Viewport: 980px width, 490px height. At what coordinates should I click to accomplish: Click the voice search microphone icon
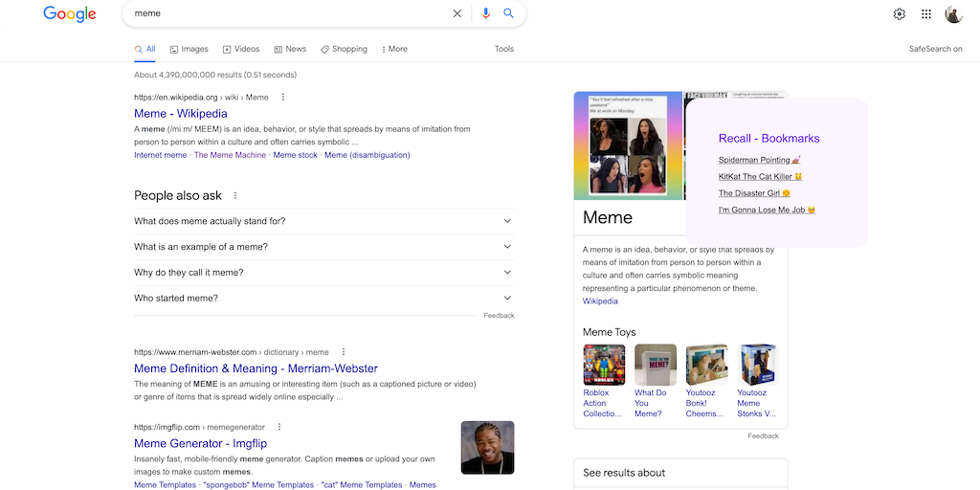tap(485, 13)
